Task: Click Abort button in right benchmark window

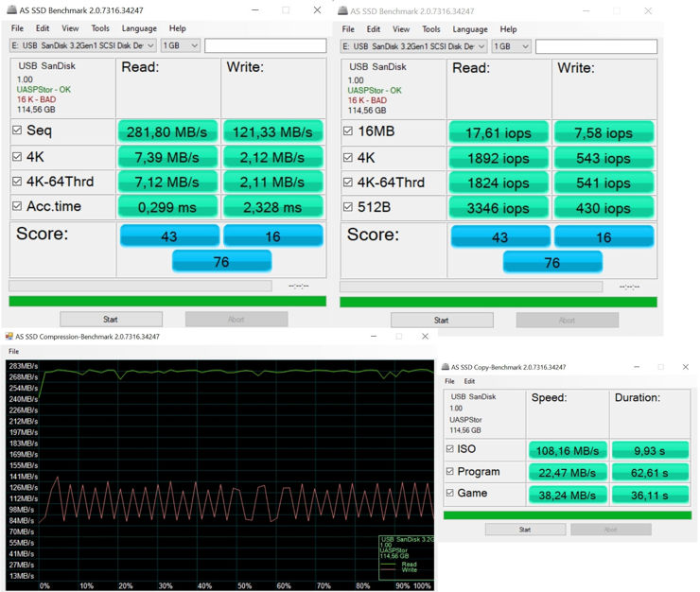Action: pos(567,320)
